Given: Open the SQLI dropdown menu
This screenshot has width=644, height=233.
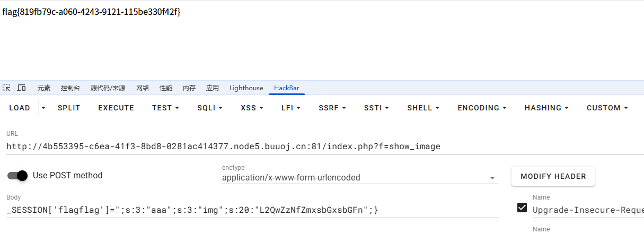Looking at the screenshot, I should 210,108.
